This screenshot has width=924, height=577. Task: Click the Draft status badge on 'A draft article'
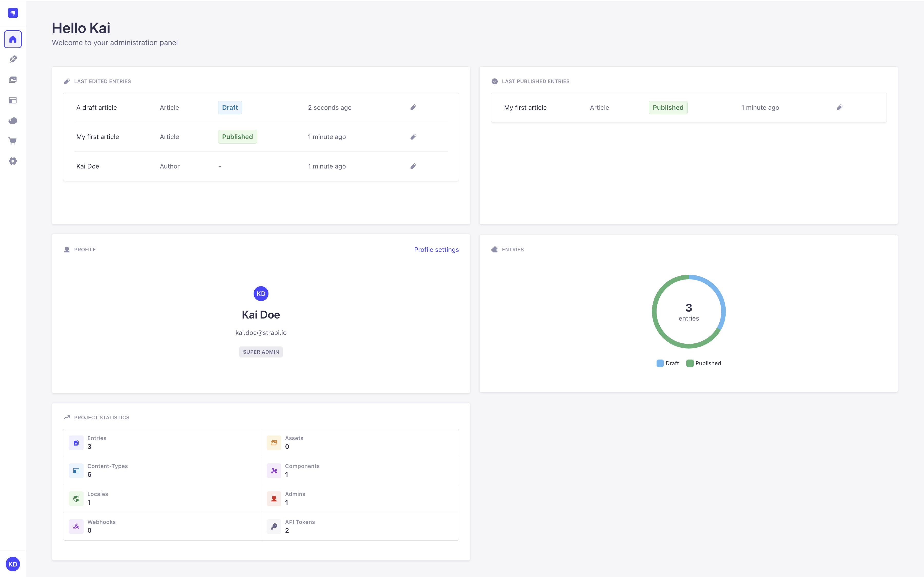point(229,107)
